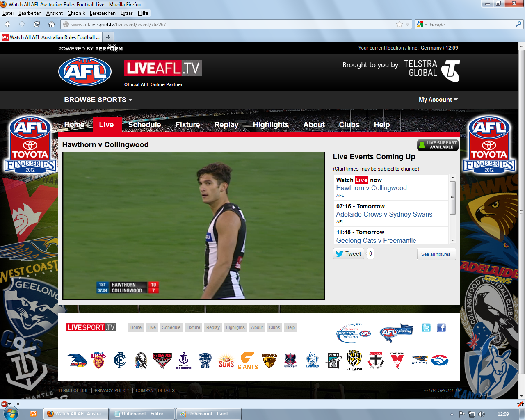Click the AFL logo in header

pos(85,72)
